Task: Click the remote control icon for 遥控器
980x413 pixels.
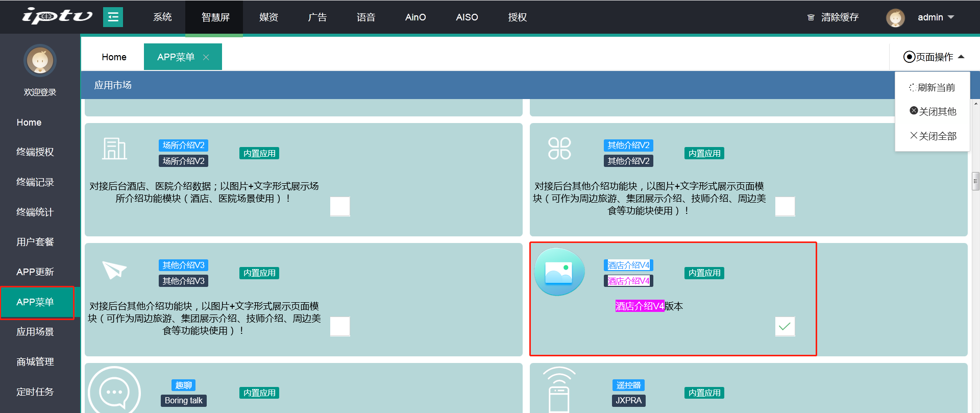Action: click(559, 391)
